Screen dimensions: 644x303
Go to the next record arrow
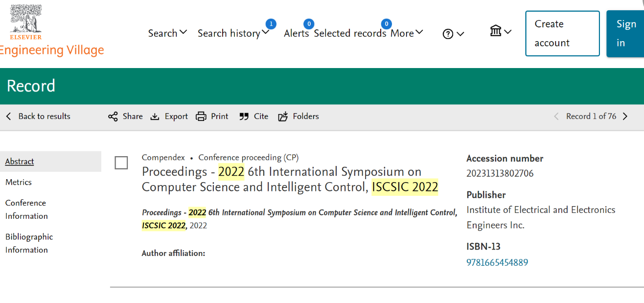point(625,116)
